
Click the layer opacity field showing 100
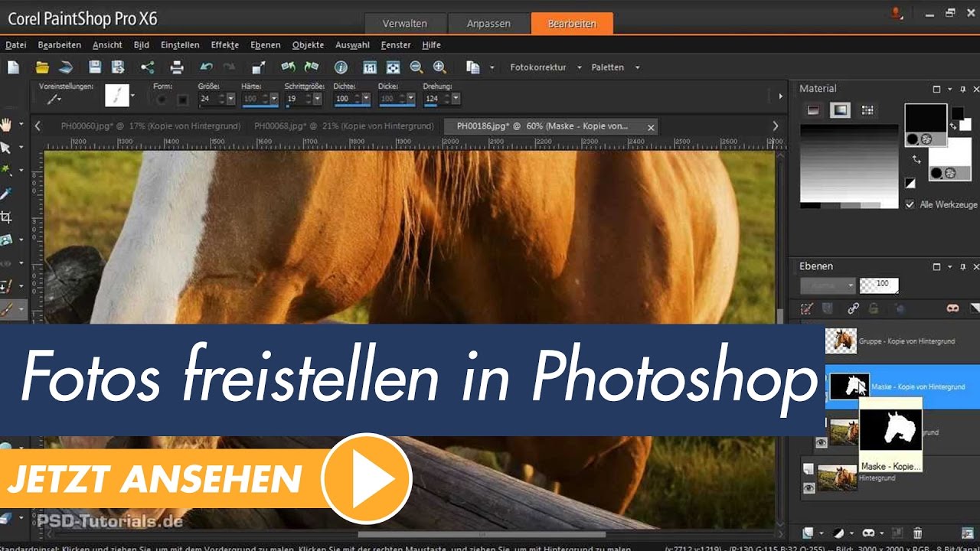[x=879, y=285]
